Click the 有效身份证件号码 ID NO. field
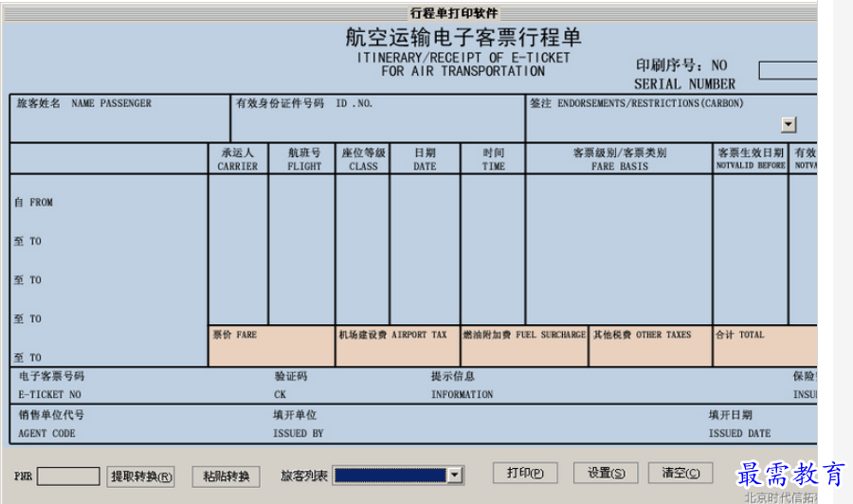This screenshot has width=853, height=504. click(378, 118)
